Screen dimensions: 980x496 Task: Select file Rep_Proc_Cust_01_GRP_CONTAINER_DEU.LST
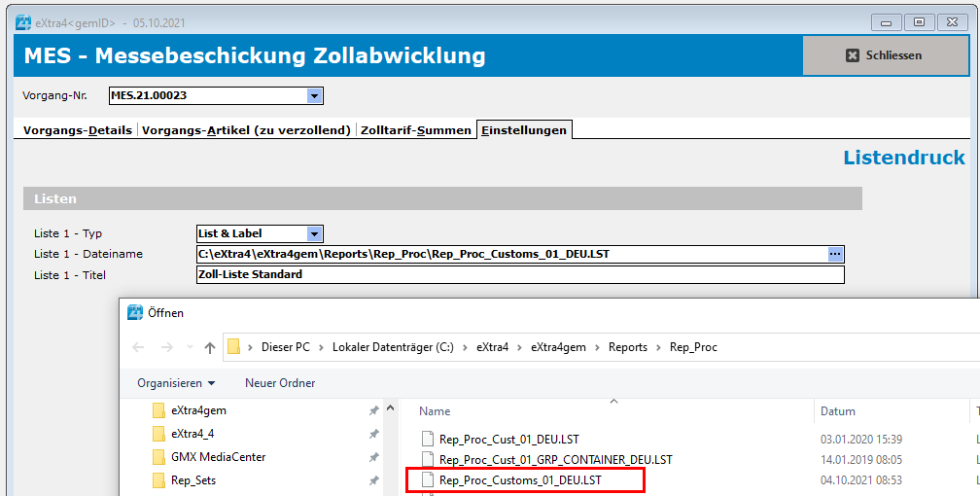point(556,460)
